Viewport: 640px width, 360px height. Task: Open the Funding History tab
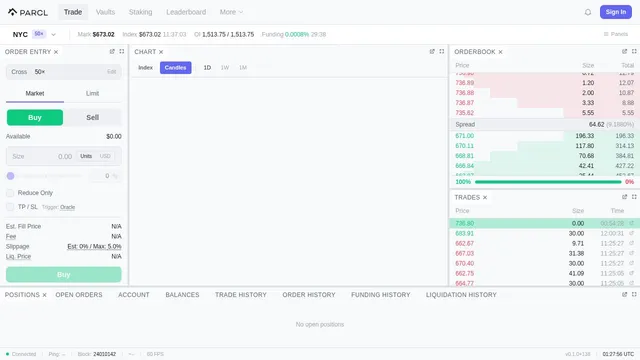(x=381, y=295)
